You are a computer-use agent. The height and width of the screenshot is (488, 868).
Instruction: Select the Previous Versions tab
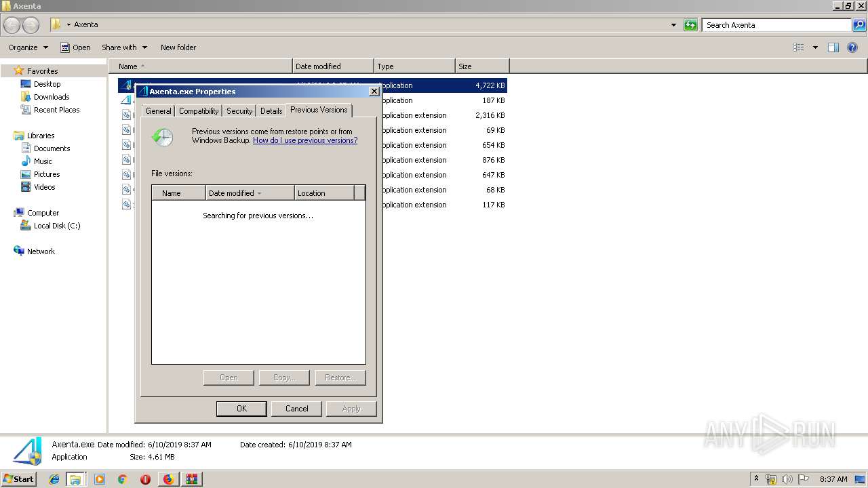(319, 110)
